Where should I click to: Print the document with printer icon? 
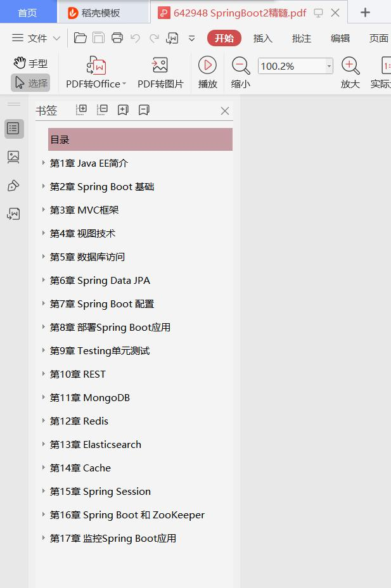(117, 38)
